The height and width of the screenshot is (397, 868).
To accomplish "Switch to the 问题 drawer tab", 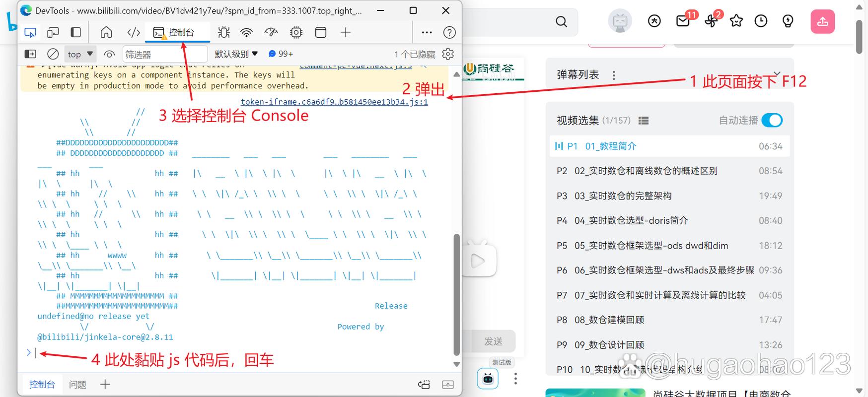I will click(x=77, y=385).
